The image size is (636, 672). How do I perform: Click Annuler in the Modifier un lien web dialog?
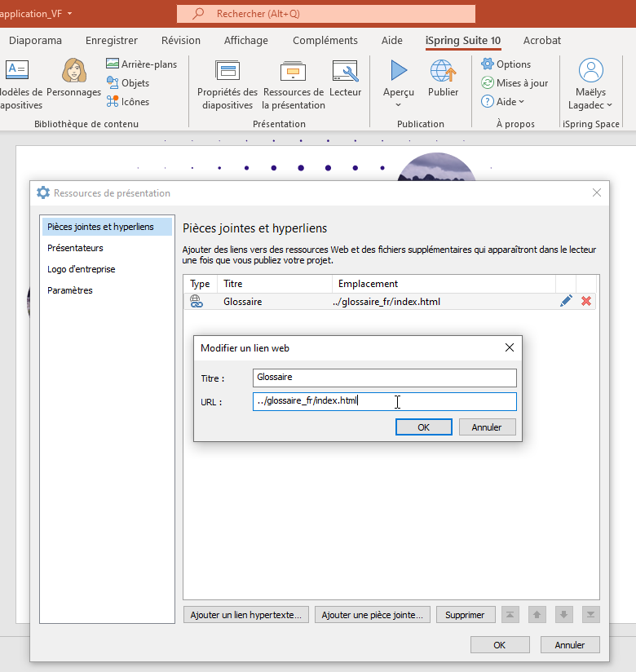point(487,427)
